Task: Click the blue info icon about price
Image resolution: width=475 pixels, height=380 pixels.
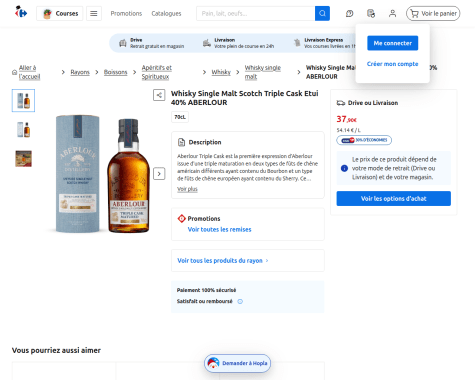Action: (344, 168)
